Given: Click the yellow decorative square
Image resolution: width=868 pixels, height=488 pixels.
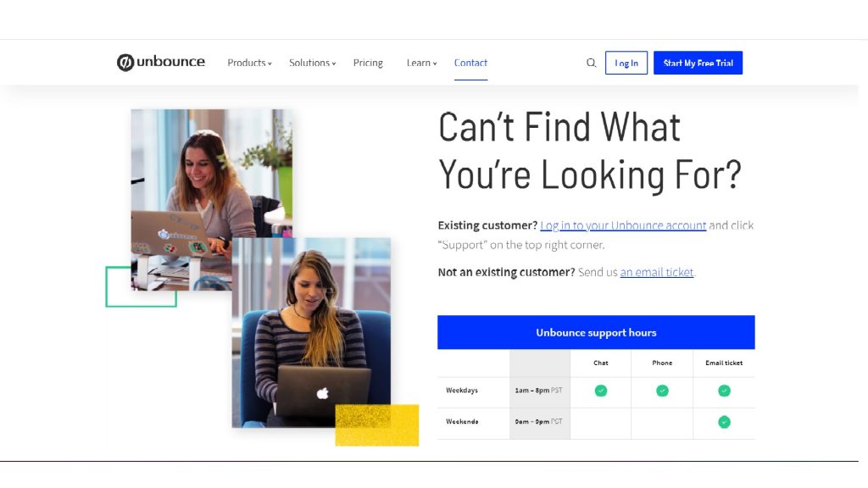Looking at the screenshot, I should tap(376, 424).
